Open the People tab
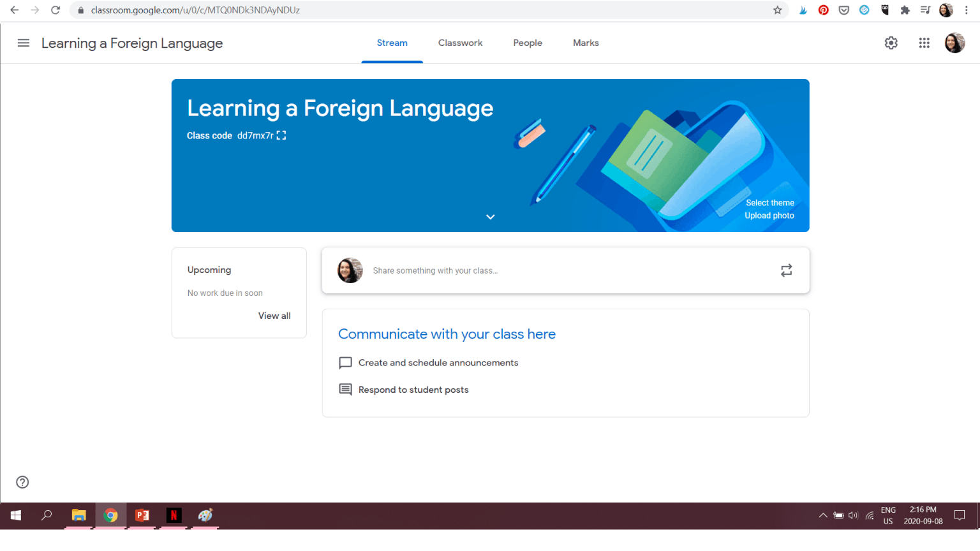 [528, 43]
